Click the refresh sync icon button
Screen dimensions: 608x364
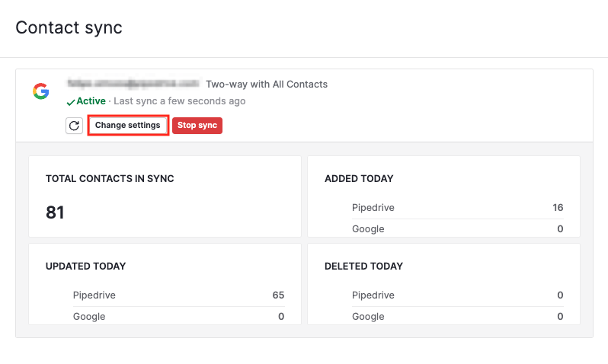[x=74, y=126]
